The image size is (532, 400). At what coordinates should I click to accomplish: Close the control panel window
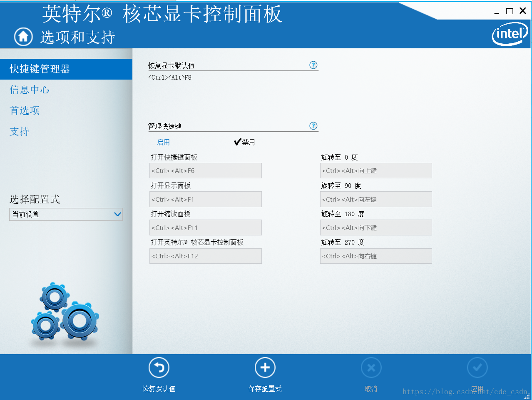pos(523,11)
